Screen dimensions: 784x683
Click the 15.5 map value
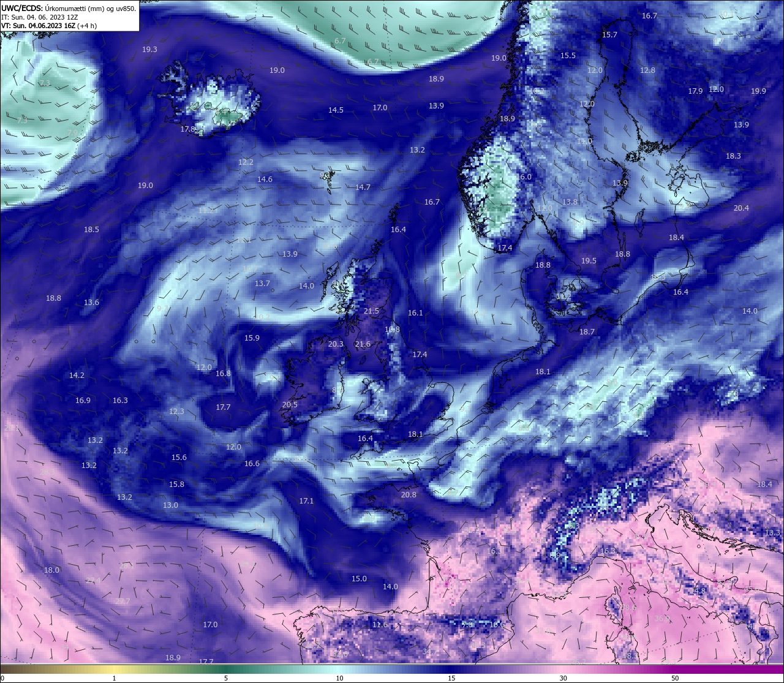[x=568, y=56]
